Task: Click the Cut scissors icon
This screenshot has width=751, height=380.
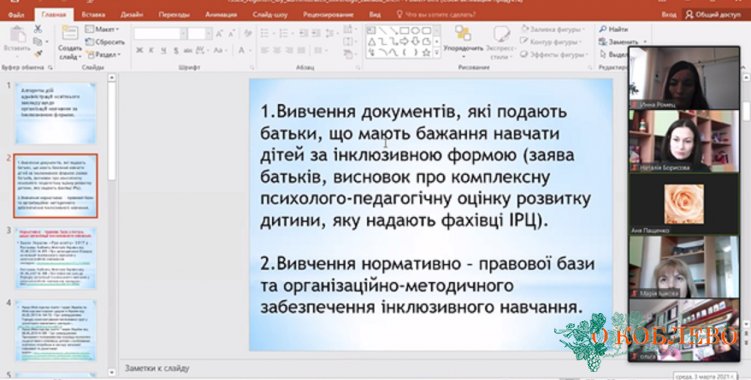Action: pos(38,30)
